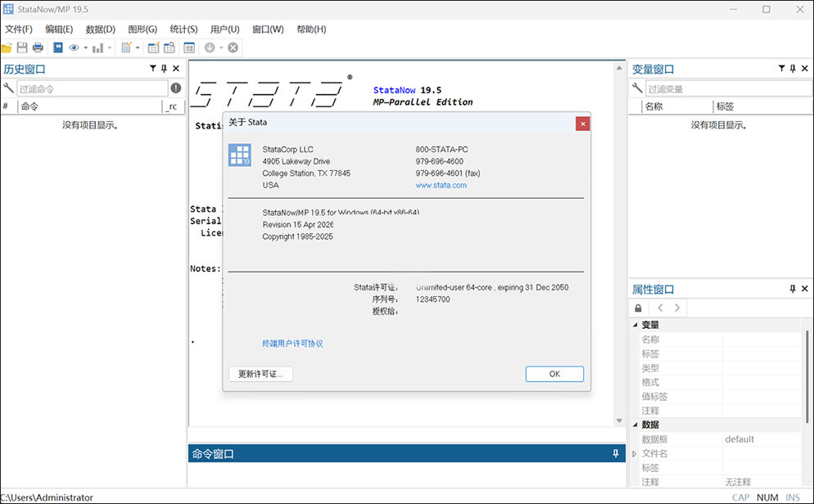Click filter funnel in 历史窗口 header

coord(152,69)
